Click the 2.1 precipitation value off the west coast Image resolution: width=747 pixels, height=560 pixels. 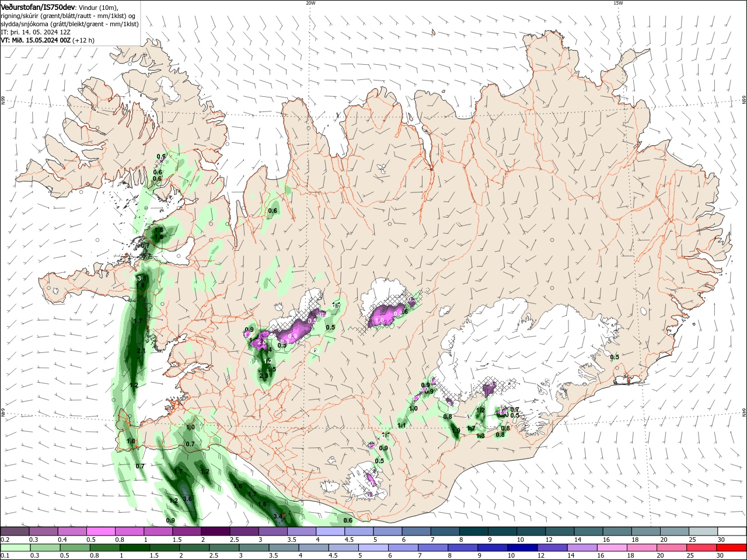(141, 351)
